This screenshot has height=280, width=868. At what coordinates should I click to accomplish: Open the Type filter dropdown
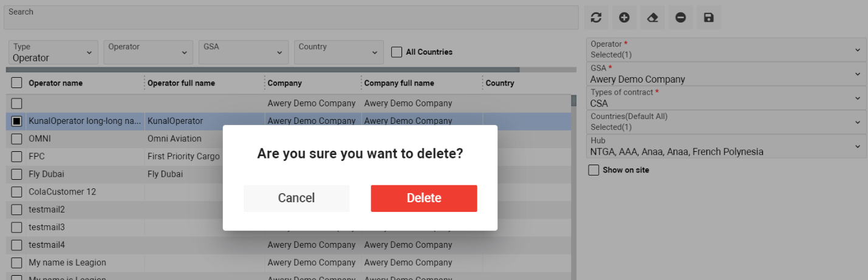click(x=53, y=53)
